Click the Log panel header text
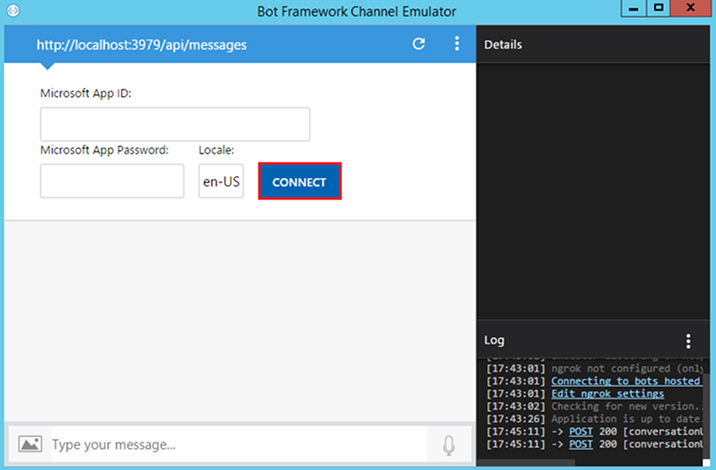This screenshot has width=716, height=470. click(x=494, y=340)
